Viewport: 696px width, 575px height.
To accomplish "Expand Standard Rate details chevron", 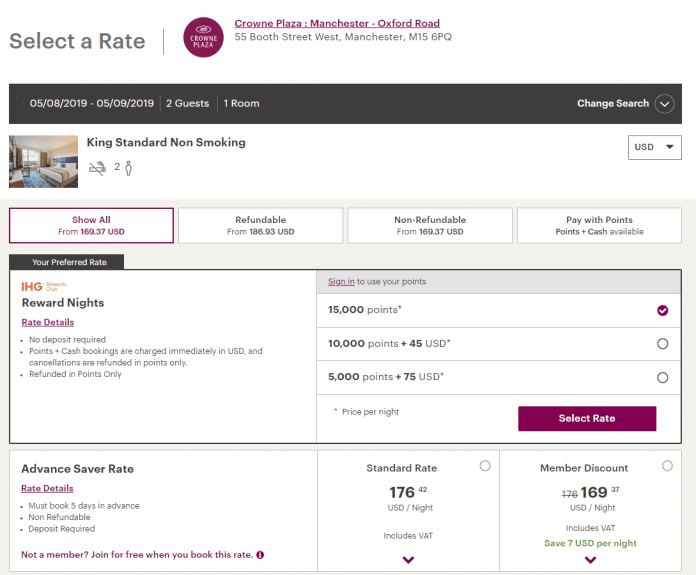I will (408, 560).
